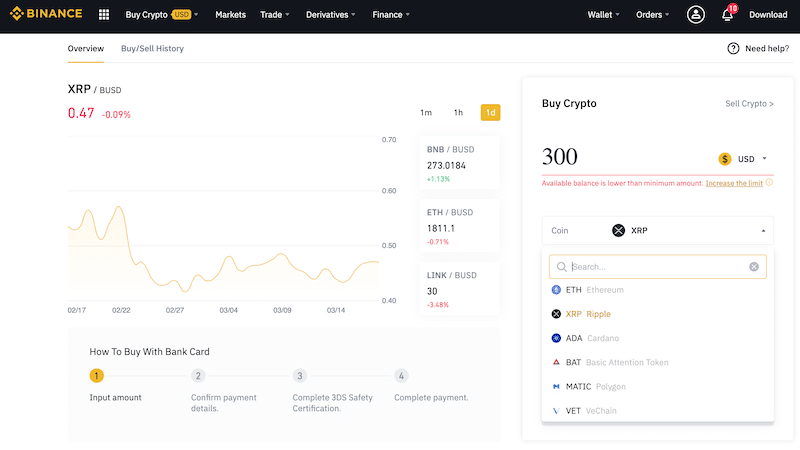Expand the Buy Crypto USD menu
The width and height of the screenshot is (800, 450).
(162, 15)
